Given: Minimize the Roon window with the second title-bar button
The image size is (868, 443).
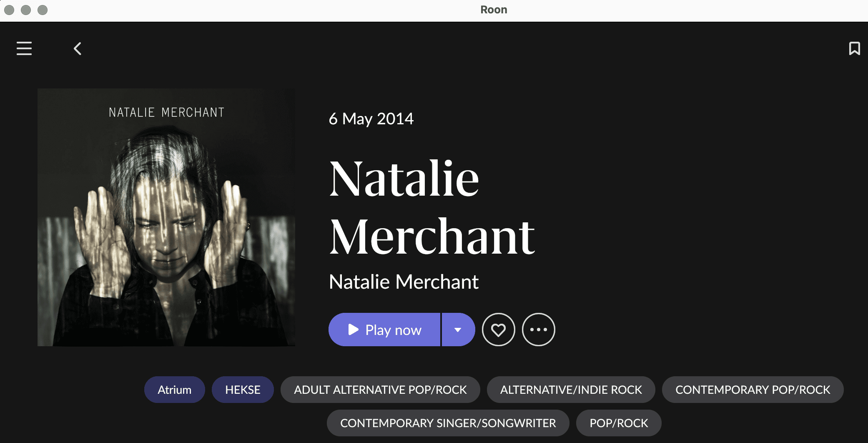Looking at the screenshot, I should point(26,10).
